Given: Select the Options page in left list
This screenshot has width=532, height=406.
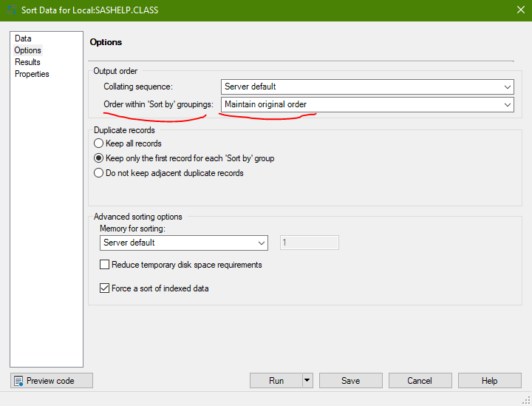Looking at the screenshot, I should [28, 50].
